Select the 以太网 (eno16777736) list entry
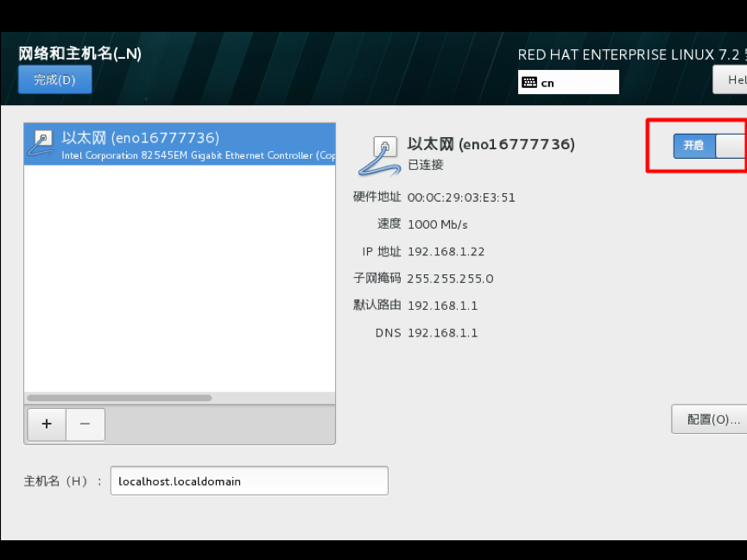The width and height of the screenshot is (747, 560). (180, 144)
